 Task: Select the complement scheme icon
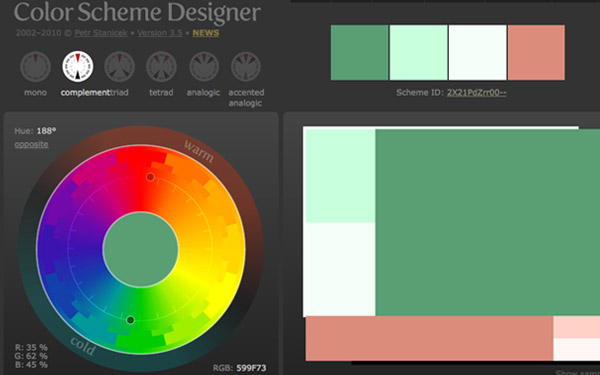78,67
